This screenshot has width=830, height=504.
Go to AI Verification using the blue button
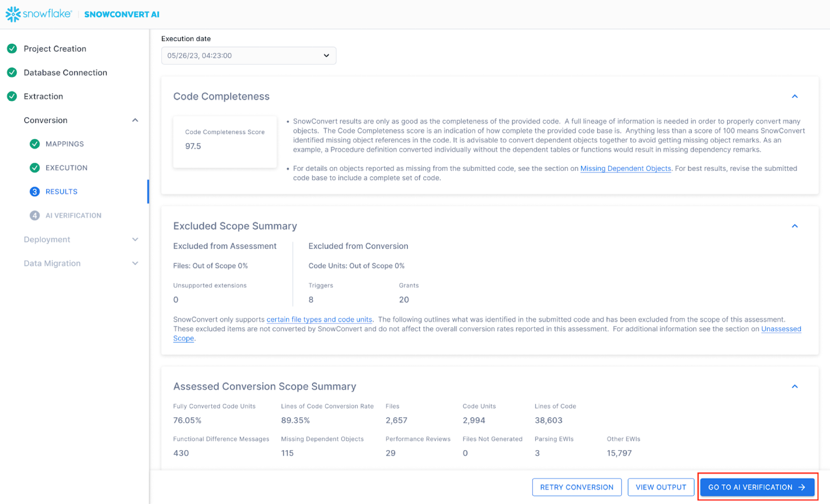(x=757, y=487)
